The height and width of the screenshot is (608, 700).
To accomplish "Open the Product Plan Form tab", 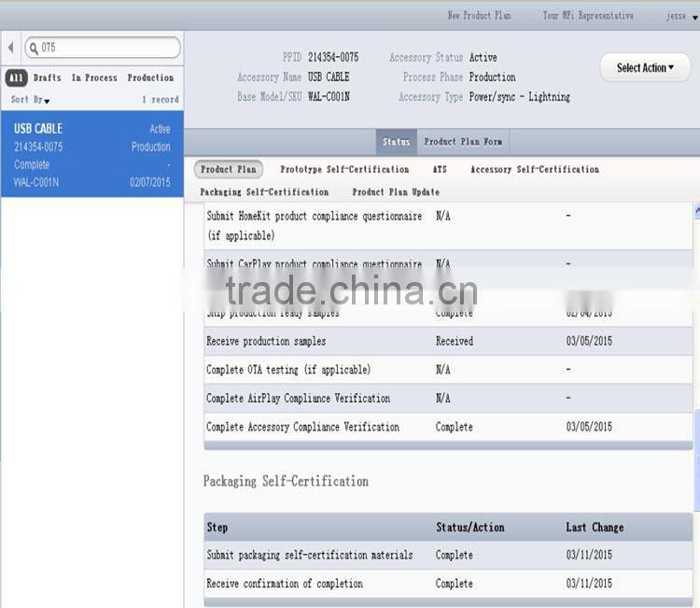I will click(463, 142).
